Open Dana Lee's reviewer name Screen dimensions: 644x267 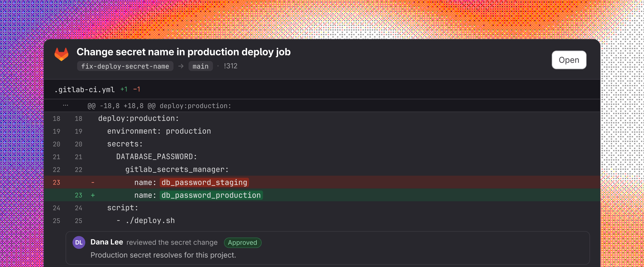tap(107, 242)
